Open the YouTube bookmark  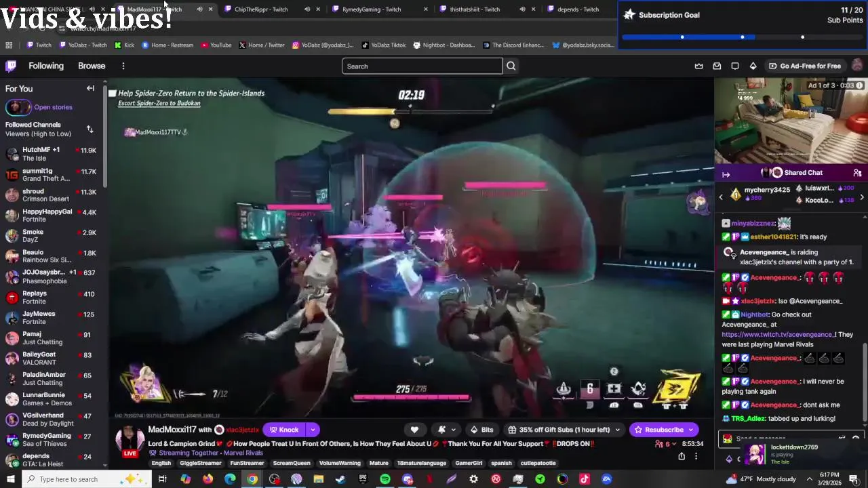point(216,45)
